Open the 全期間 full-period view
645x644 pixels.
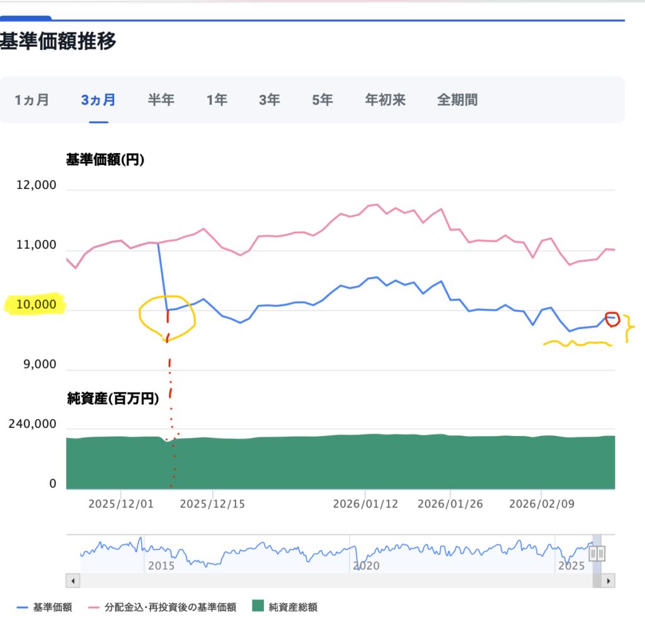[x=457, y=100]
